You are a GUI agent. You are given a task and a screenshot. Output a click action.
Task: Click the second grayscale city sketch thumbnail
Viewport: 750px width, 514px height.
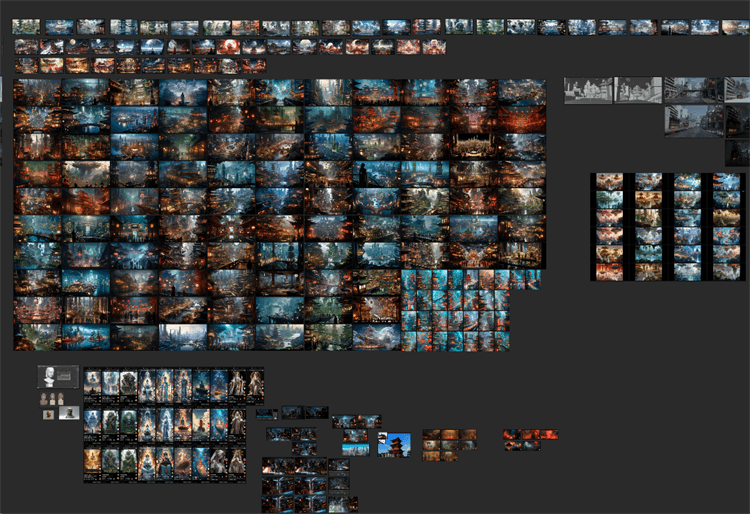(x=637, y=90)
